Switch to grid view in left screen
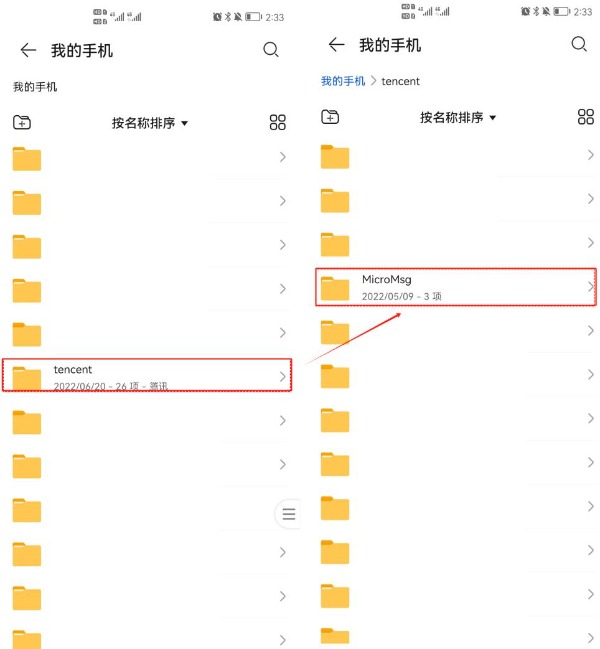This screenshot has height=649, width=600. [278, 123]
